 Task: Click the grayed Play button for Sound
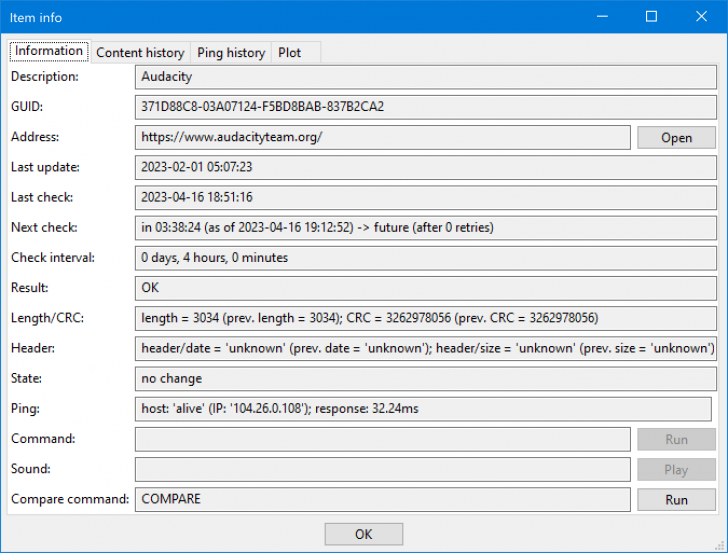676,469
